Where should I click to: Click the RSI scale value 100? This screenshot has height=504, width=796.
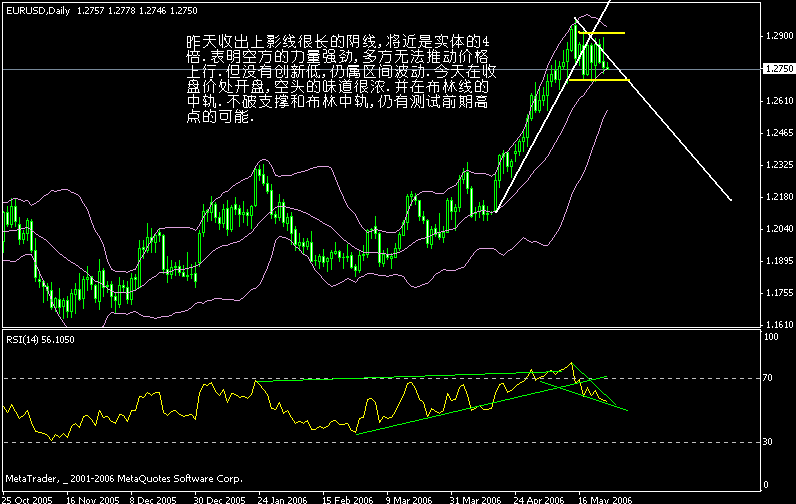point(771,337)
